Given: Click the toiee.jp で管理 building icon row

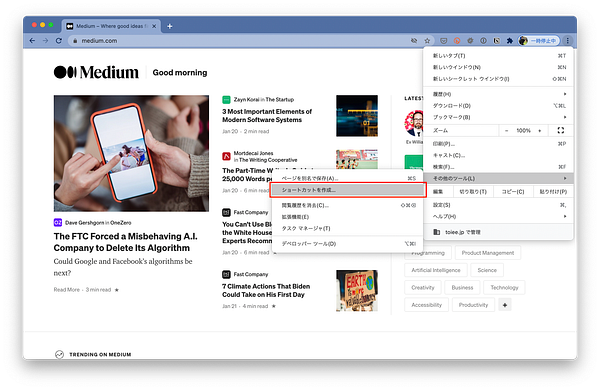Looking at the screenshot, I should click(499, 232).
